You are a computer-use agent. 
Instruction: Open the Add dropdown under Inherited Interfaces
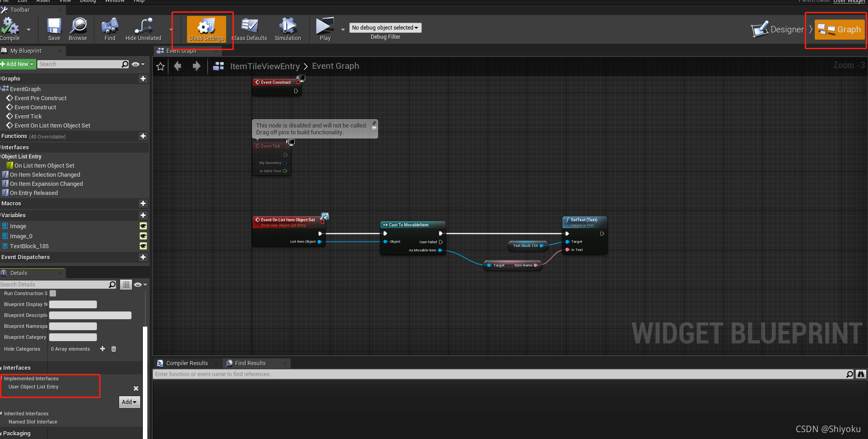129,402
